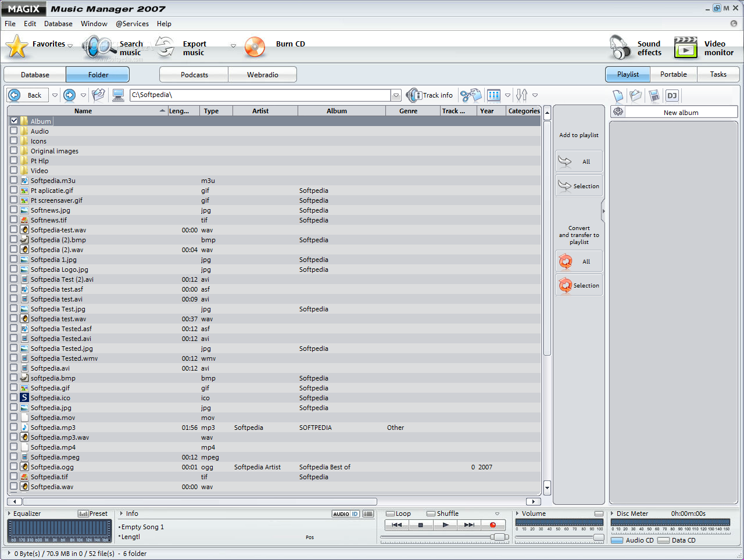This screenshot has height=560, width=744.
Task: Sort the list by Name column header
Action: [x=87, y=111]
